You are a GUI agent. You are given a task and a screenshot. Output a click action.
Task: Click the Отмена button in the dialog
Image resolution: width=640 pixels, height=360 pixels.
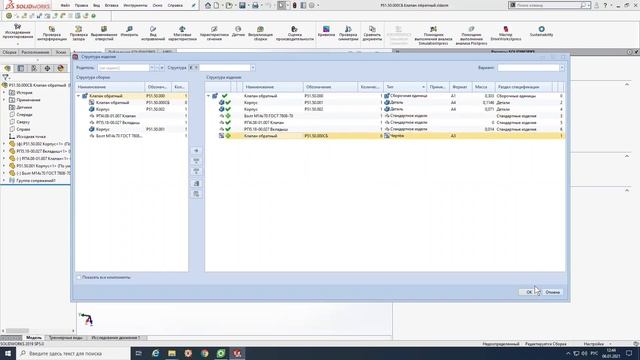552,292
